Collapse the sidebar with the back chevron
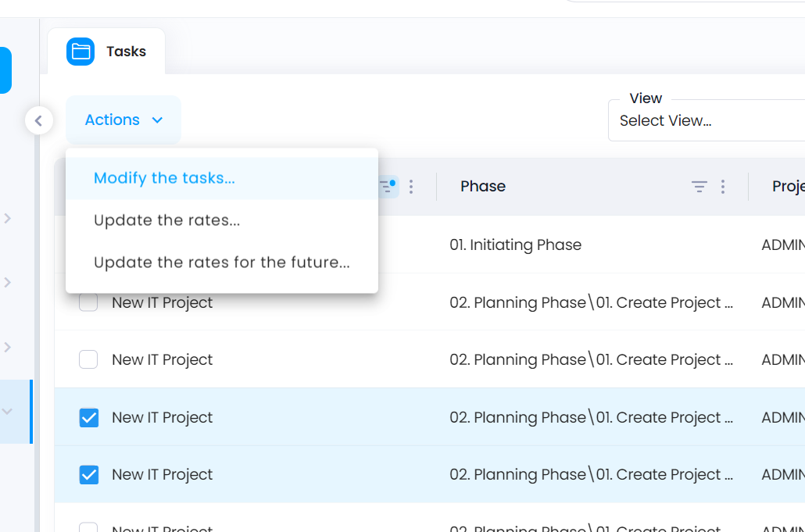 coord(38,120)
